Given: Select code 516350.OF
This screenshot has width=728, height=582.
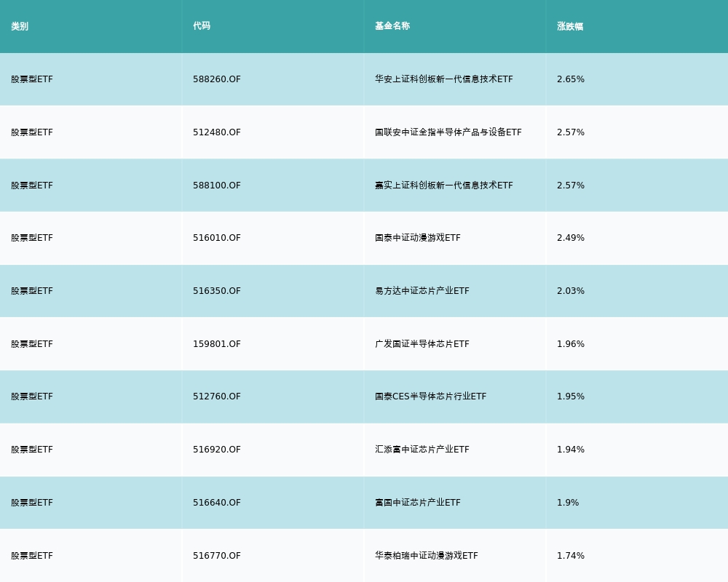Looking at the screenshot, I should coord(217,291).
